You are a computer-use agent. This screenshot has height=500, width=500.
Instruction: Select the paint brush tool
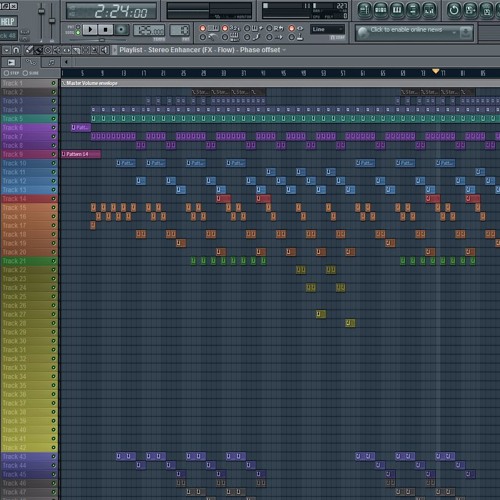pos(39,50)
